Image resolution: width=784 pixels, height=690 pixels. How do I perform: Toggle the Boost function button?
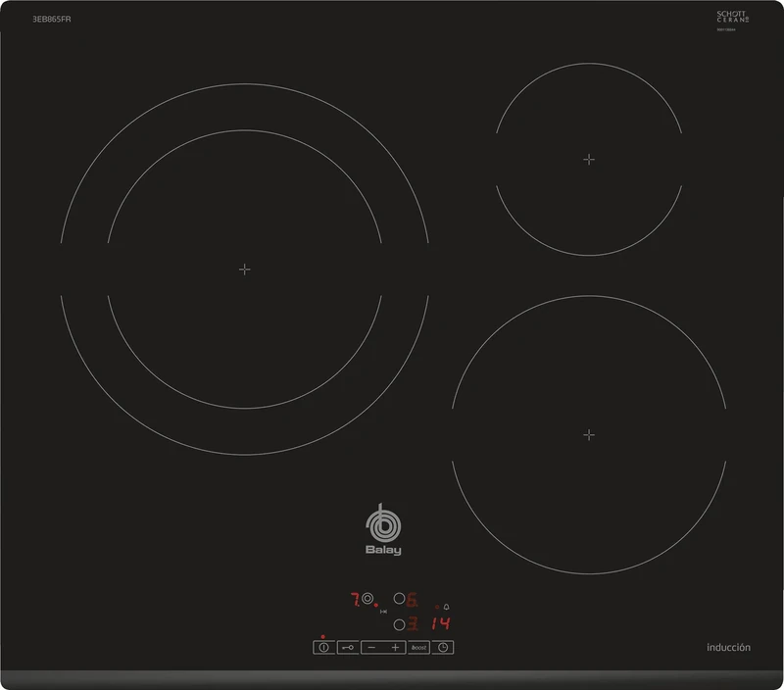419,647
